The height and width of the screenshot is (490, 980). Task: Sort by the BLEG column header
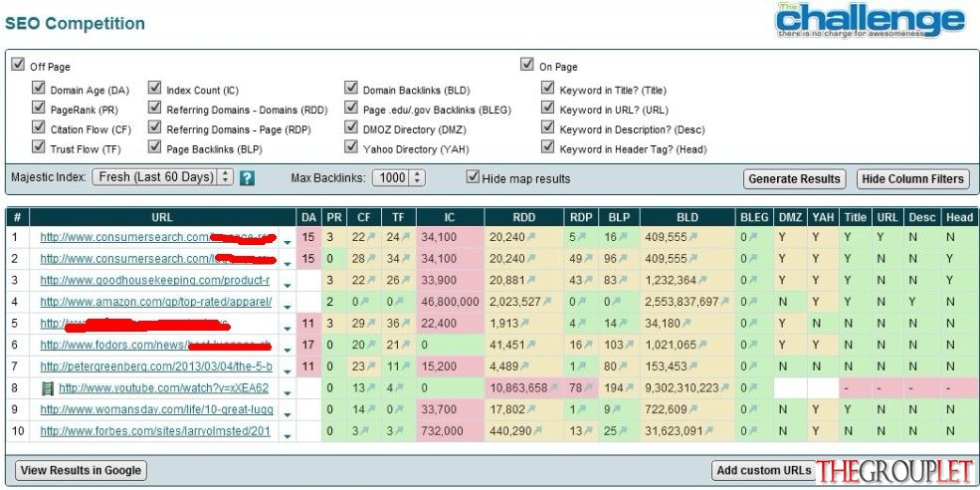pyautogui.click(x=754, y=217)
